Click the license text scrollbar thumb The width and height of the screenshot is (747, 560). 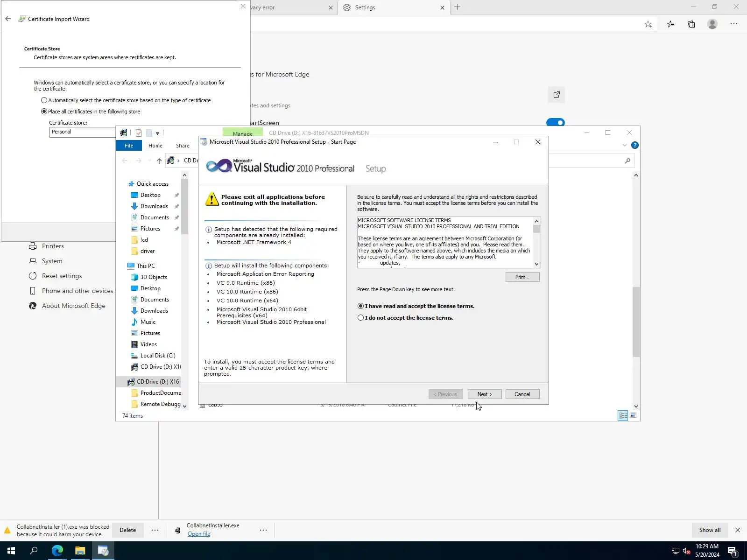tap(536, 229)
